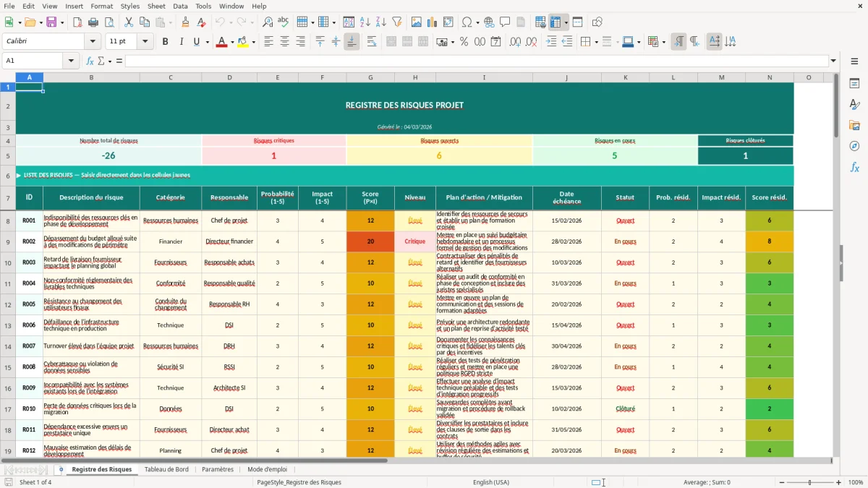Click Add Decimal Place icon

click(515, 42)
